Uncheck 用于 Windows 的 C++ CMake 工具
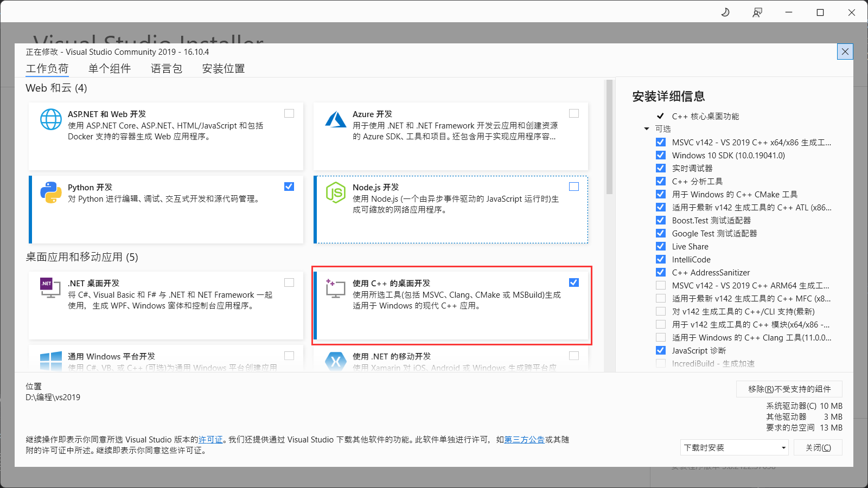The image size is (868, 488). (661, 194)
